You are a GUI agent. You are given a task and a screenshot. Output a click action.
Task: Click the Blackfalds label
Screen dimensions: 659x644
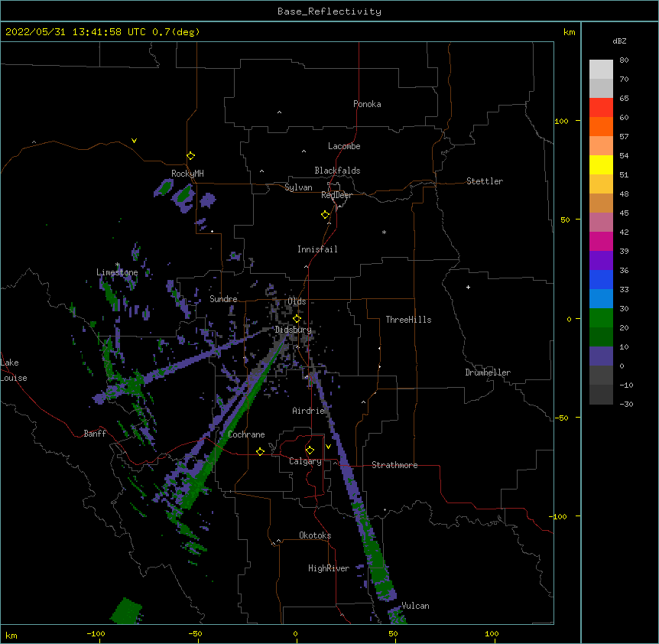(x=337, y=171)
